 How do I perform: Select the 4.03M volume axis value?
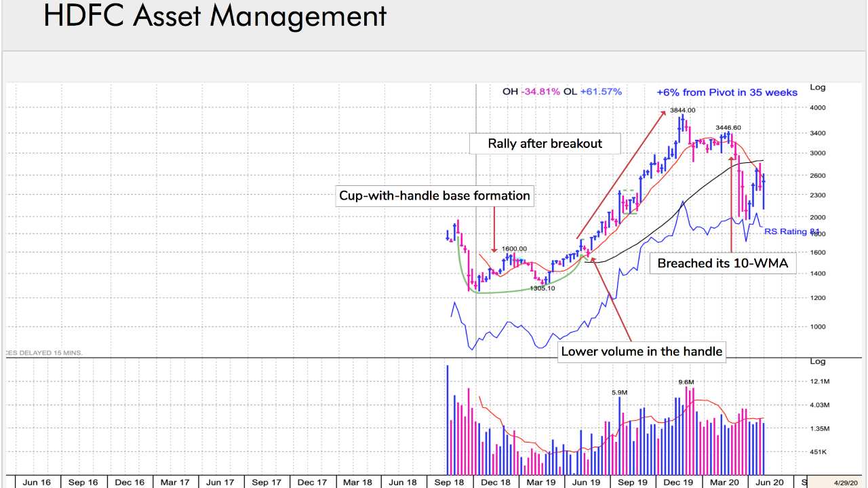(819, 405)
